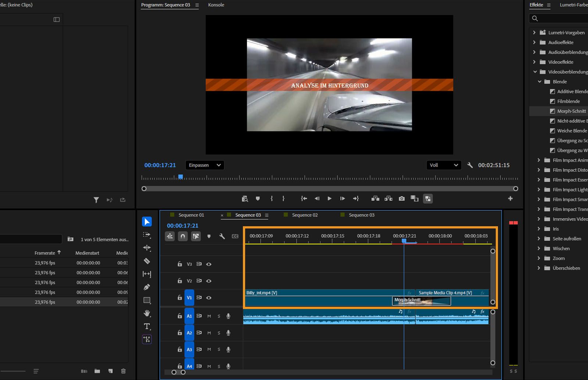Viewport: 588px width, 380px height.
Task: Open the timeline settings wrench menu
Action: coord(222,236)
